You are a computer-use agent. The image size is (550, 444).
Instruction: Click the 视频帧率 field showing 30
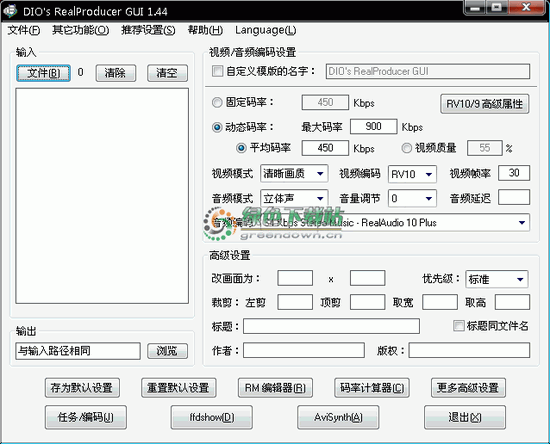tap(514, 173)
